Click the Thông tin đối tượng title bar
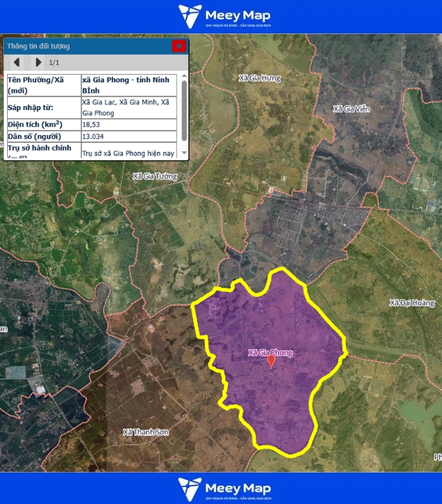The height and width of the screenshot is (504, 442). [x=85, y=46]
